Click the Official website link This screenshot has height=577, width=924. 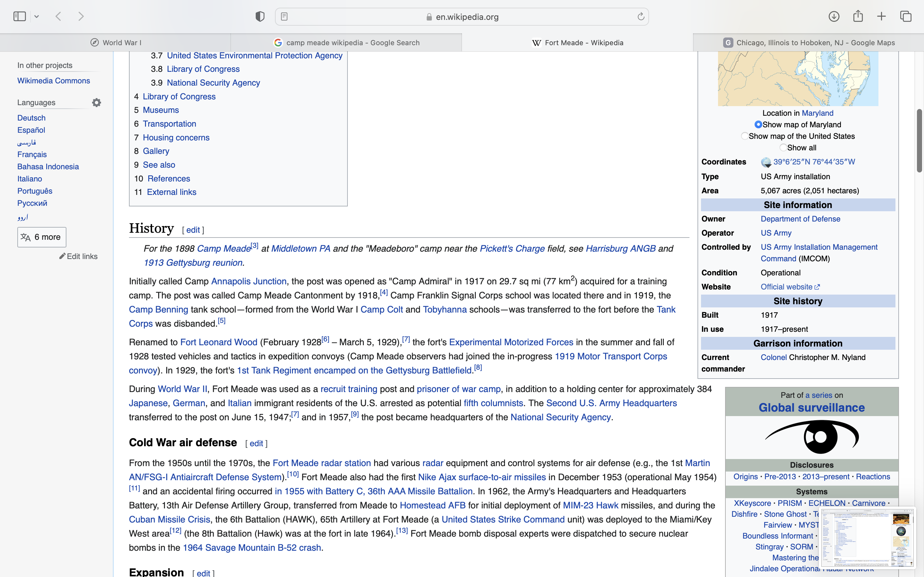pyautogui.click(x=787, y=287)
